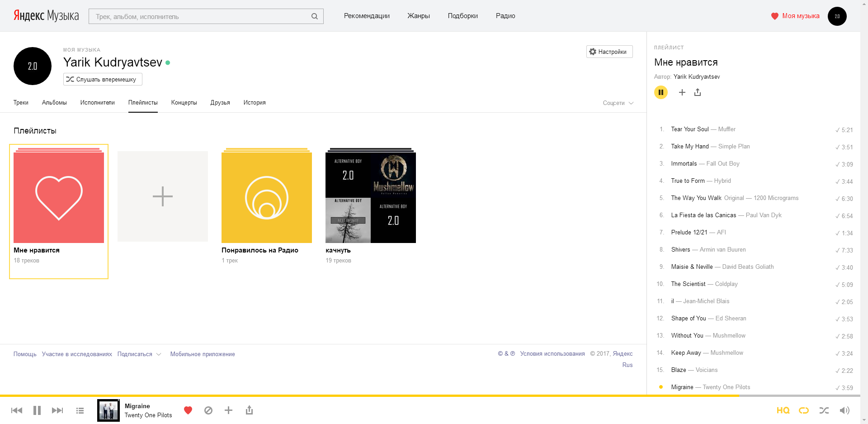Open Радио in top navigation
868x424 pixels.
point(505,16)
